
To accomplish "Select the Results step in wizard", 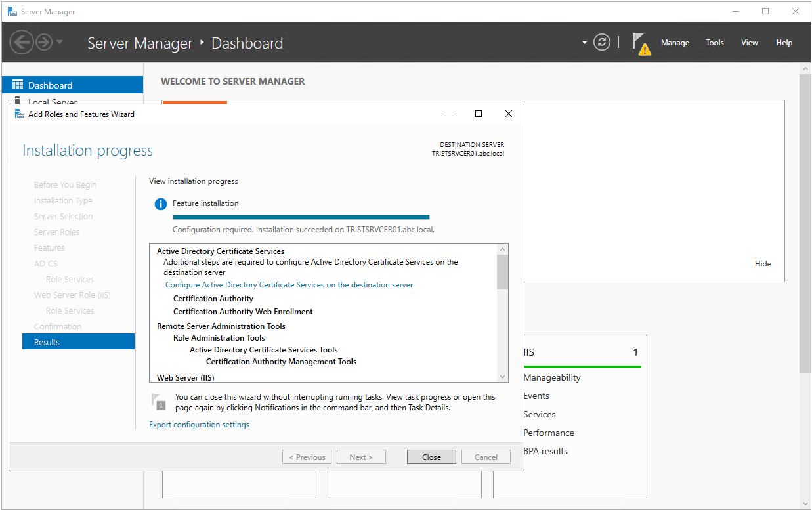I will tap(78, 342).
